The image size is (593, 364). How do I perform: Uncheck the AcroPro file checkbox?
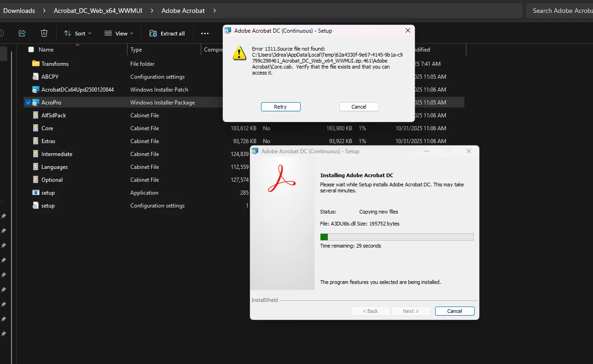(x=29, y=103)
